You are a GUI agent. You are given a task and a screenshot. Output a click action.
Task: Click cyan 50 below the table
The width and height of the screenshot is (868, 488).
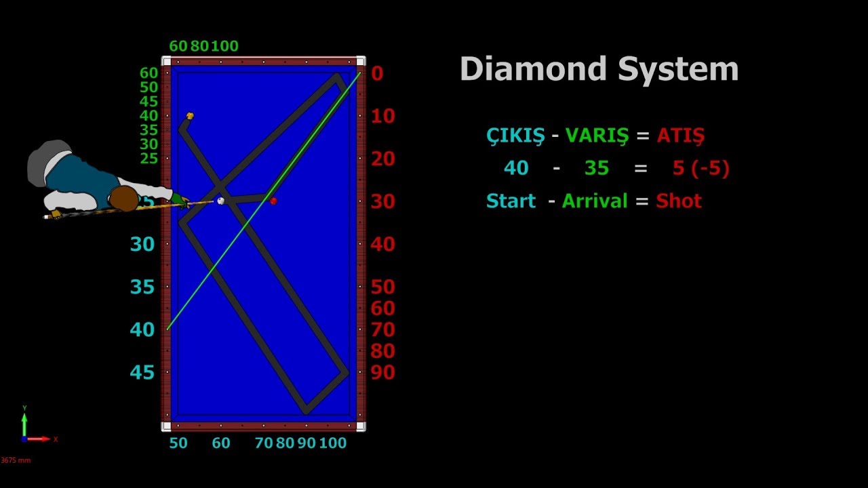point(178,443)
